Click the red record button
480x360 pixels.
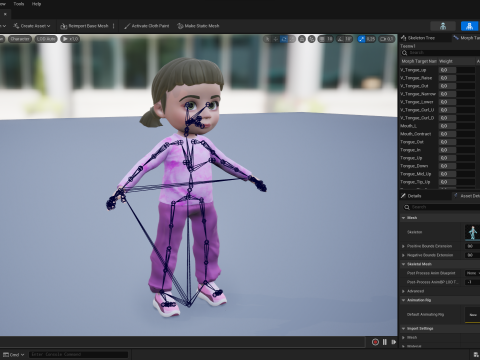375,342
